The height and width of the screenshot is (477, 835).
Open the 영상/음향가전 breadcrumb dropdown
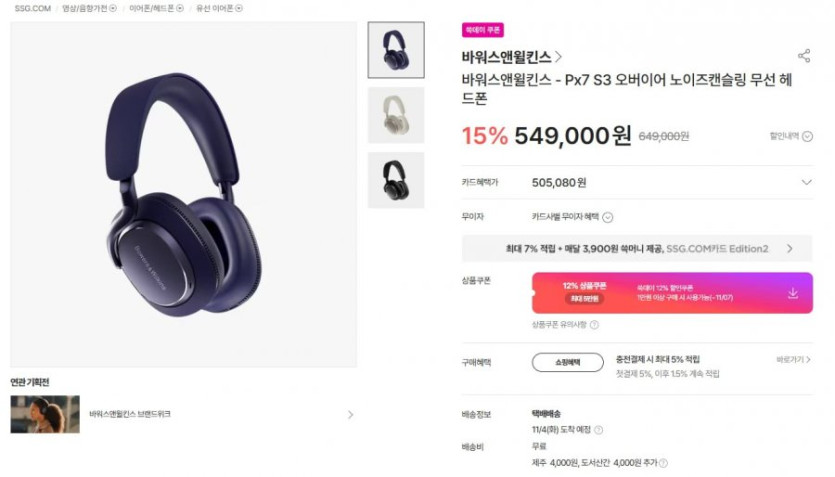click(x=112, y=8)
